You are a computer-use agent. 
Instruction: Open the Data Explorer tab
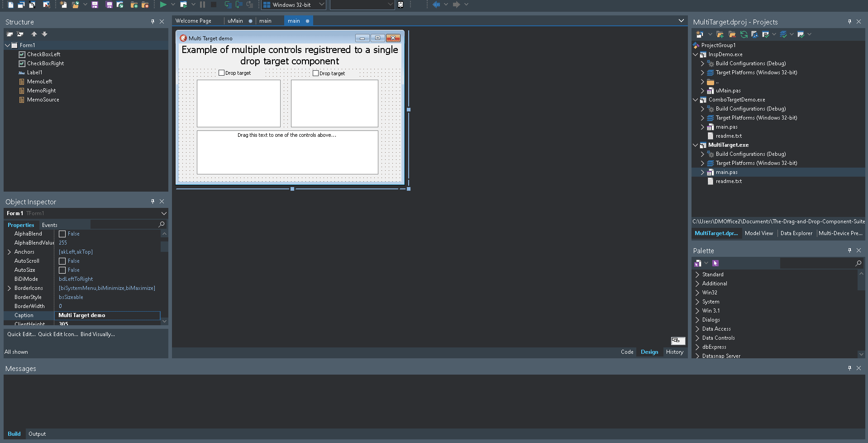pyautogui.click(x=796, y=233)
